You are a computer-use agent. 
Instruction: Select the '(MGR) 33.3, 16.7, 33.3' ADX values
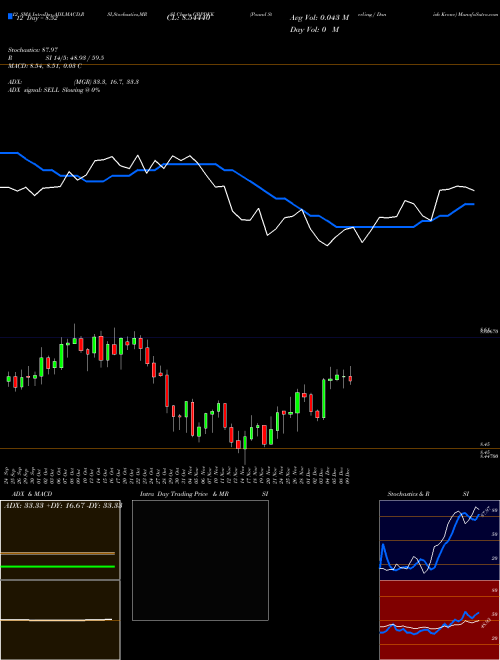click(x=106, y=82)
